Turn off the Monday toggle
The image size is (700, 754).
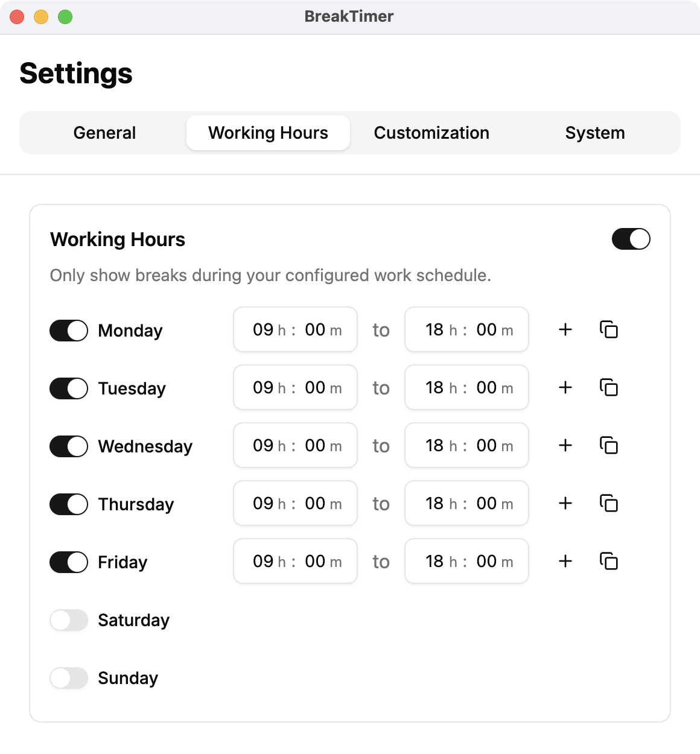pyautogui.click(x=69, y=331)
